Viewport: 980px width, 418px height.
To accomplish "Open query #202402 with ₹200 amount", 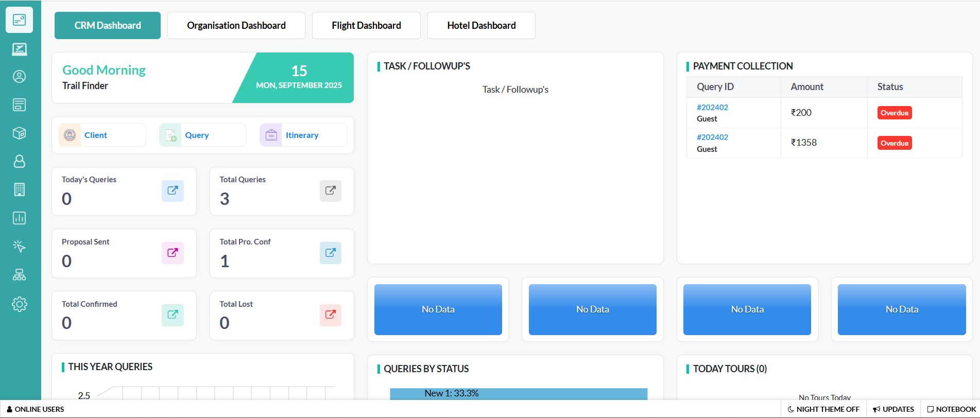I will tap(712, 107).
